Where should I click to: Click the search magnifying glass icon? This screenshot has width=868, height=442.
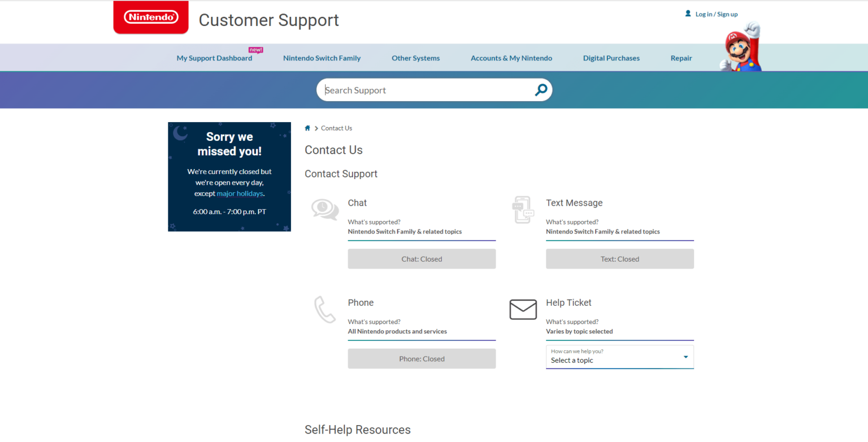tap(541, 90)
